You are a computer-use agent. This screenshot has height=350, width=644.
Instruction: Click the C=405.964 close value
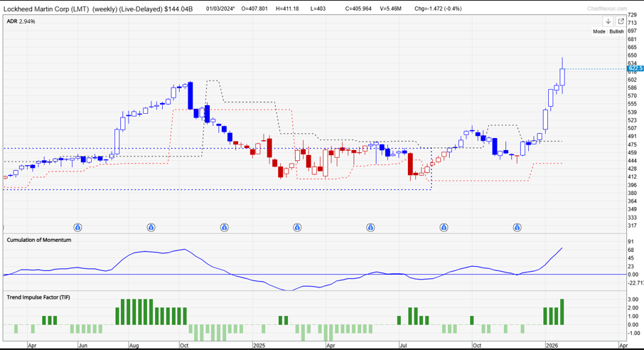[x=360, y=9]
